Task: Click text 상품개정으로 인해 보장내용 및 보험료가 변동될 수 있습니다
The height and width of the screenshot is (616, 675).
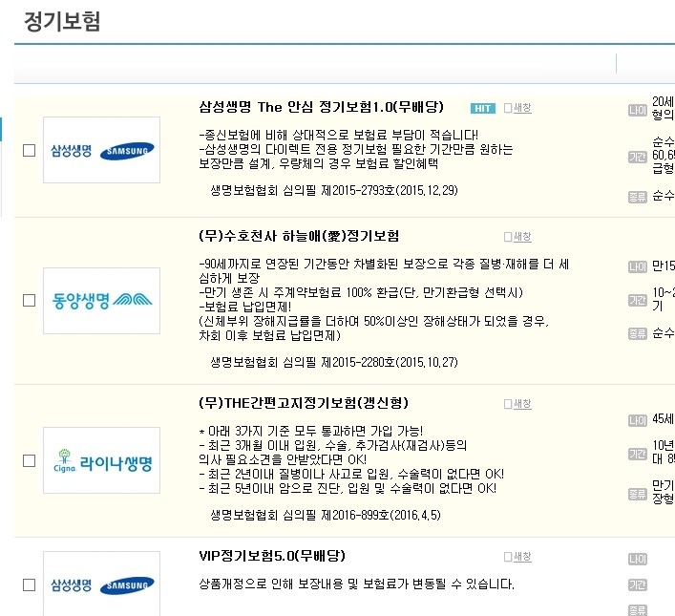Action: [356, 584]
